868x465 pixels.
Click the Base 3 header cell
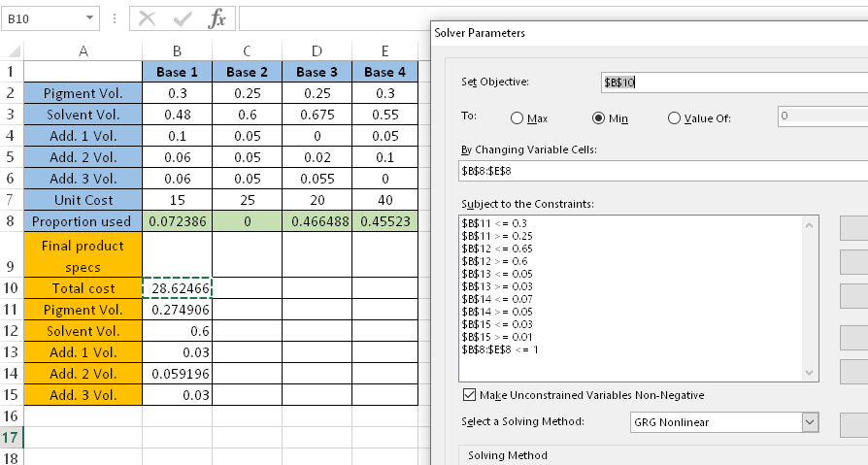[317, 72]
